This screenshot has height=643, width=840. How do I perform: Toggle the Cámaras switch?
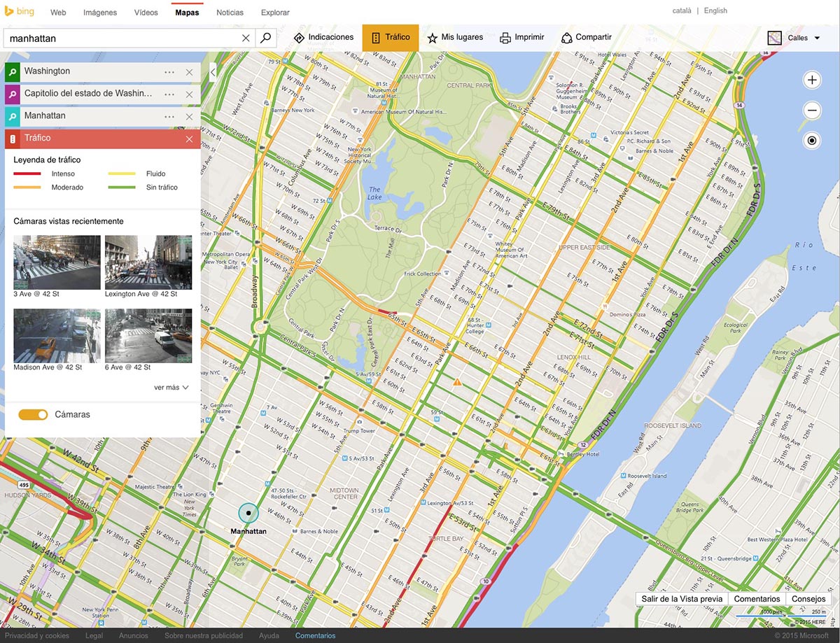(x=34, y=415)
